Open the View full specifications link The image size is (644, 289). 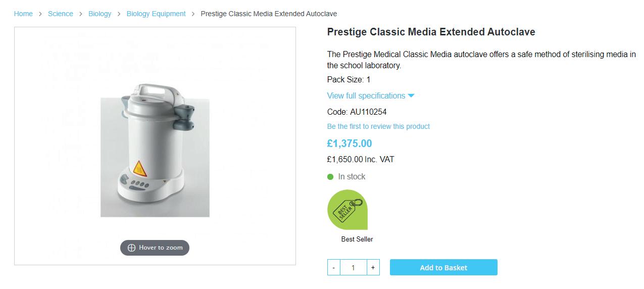click(x=366, y=96)
